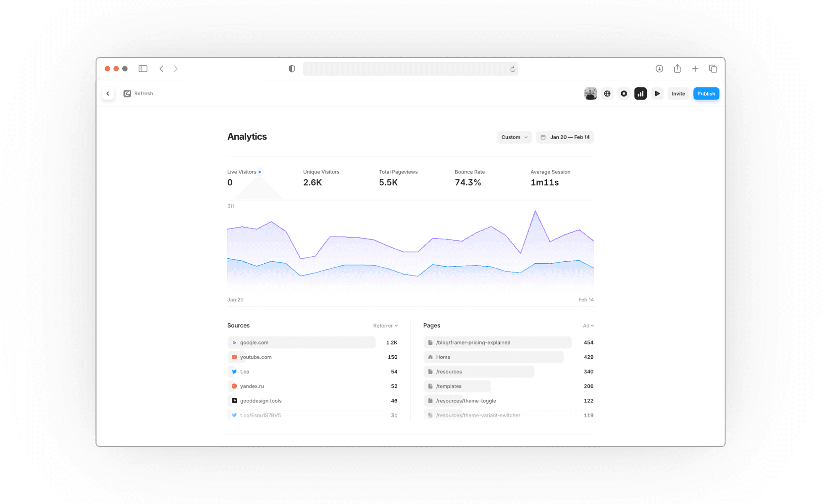Click the user avatar thumbnail
This screenshot has width=840, height=504.
point(590,94)
